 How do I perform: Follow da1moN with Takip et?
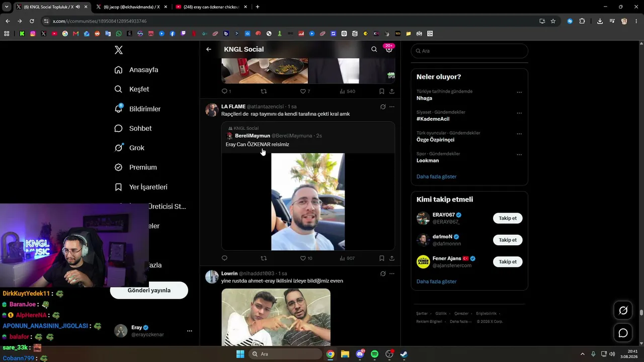coord(508,240)
